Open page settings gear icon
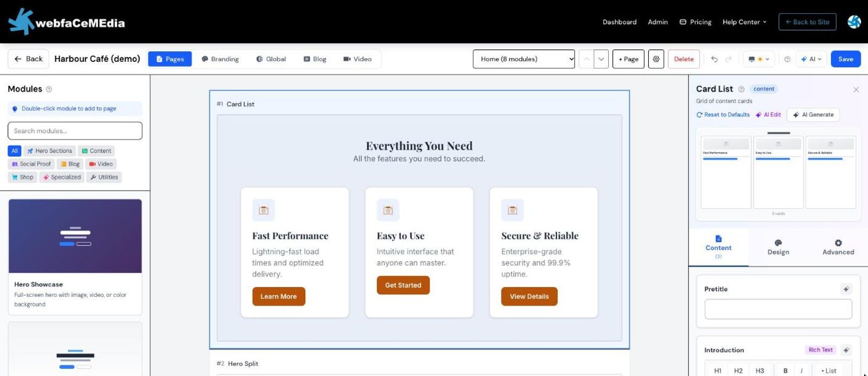868x376 pixels. click(656, 59)
